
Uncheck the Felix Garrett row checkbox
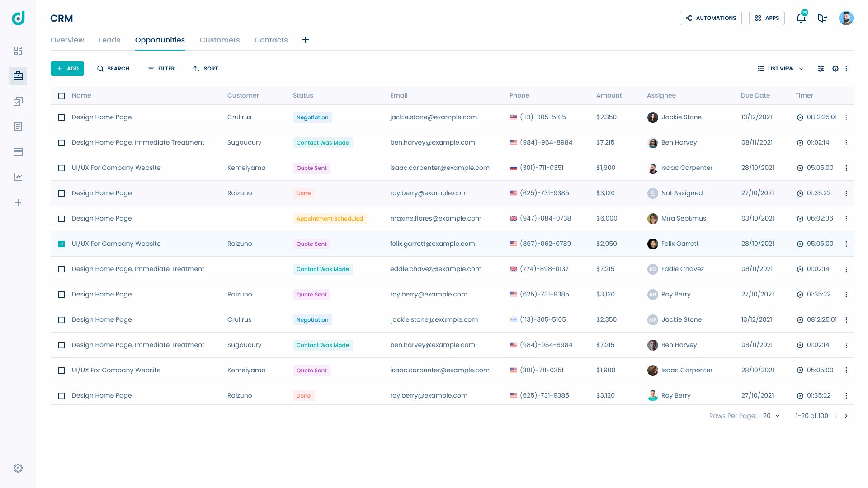point(61,244)
